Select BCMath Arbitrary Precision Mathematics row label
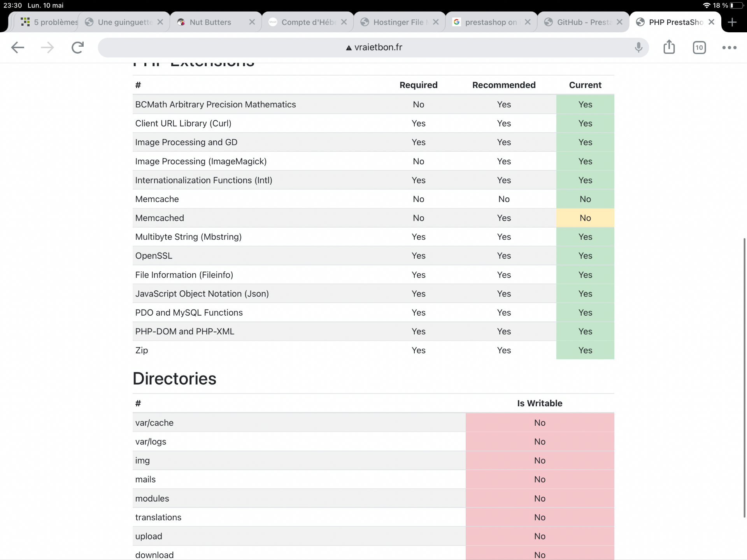This screenshot has height=560, width=747. pyautogui.click(x=216, y=104)
